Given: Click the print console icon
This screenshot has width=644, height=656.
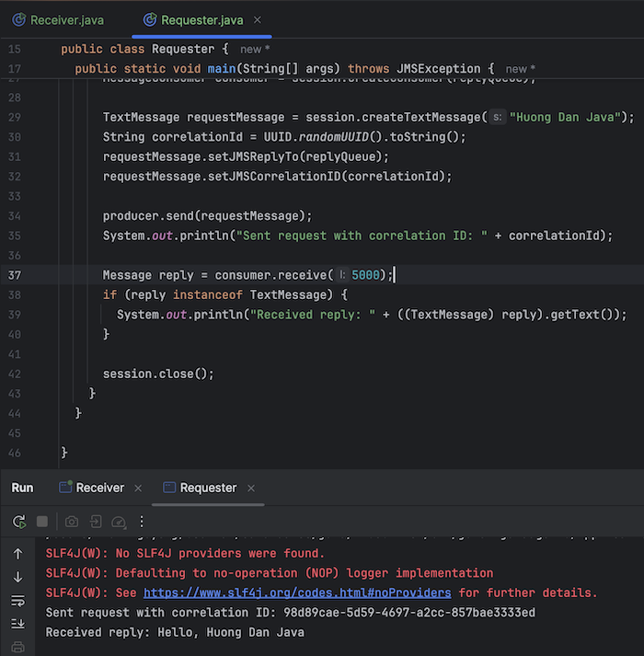Looking at the screenshot, I should click(x=17, y=647).
